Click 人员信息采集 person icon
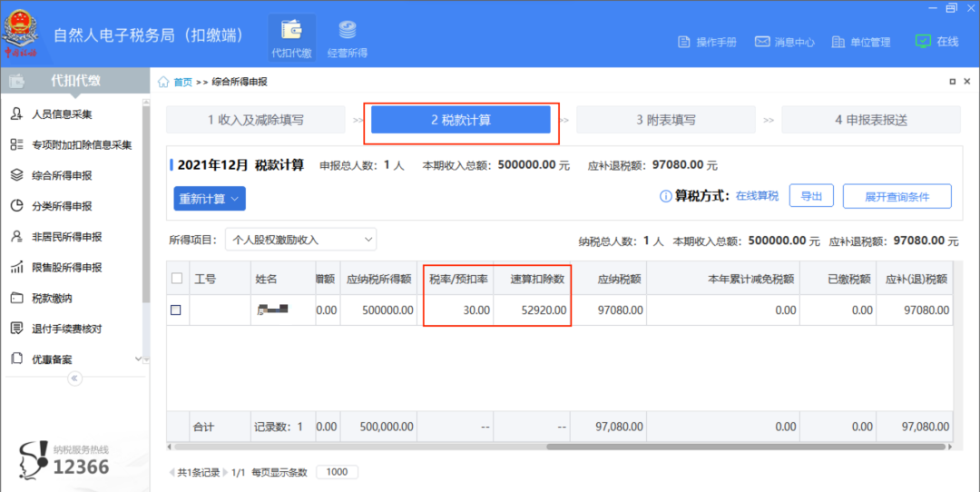Image resolution: width=980 pixels, height=492 pixels. 17,113
